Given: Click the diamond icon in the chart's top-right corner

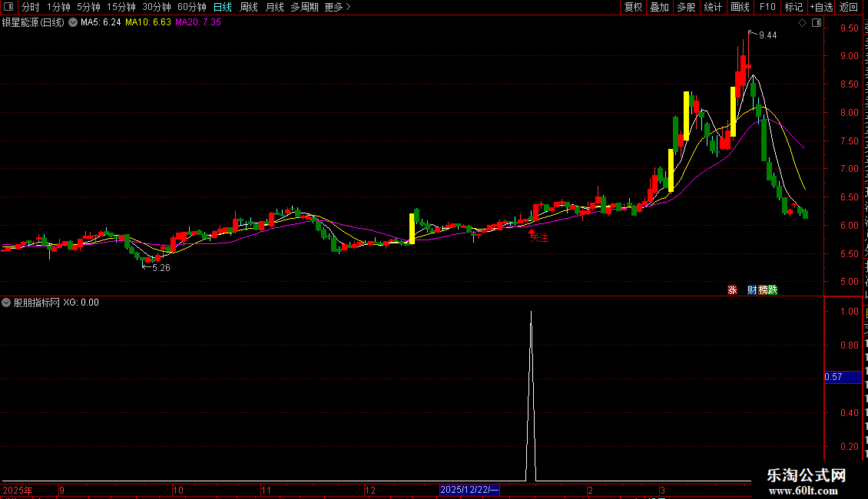Looking at the screenshot, I should tap(802, 23).
